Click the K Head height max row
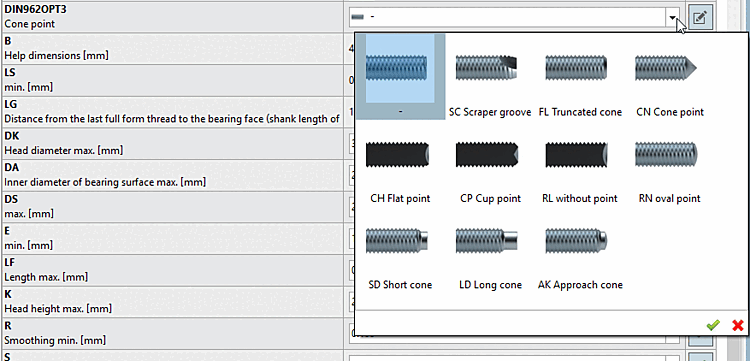This screenshot has width=750, height=361. [172, 302]
